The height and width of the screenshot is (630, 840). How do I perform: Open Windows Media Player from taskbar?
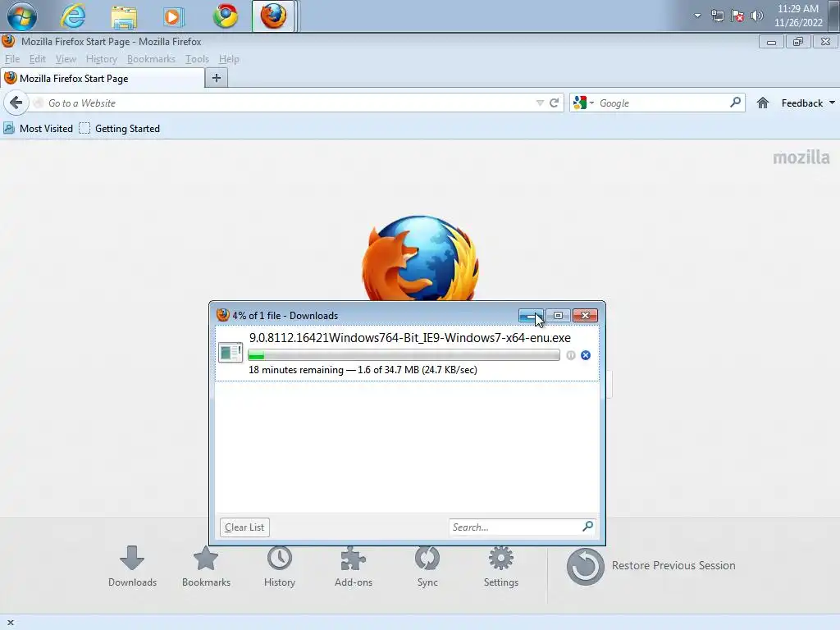(x=173, y=16)
